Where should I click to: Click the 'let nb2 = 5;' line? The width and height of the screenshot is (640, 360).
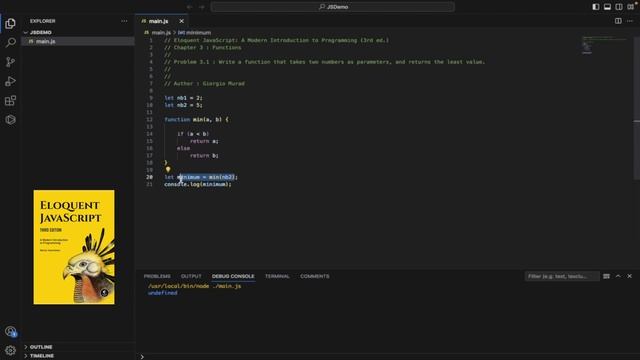click(183, 105)
